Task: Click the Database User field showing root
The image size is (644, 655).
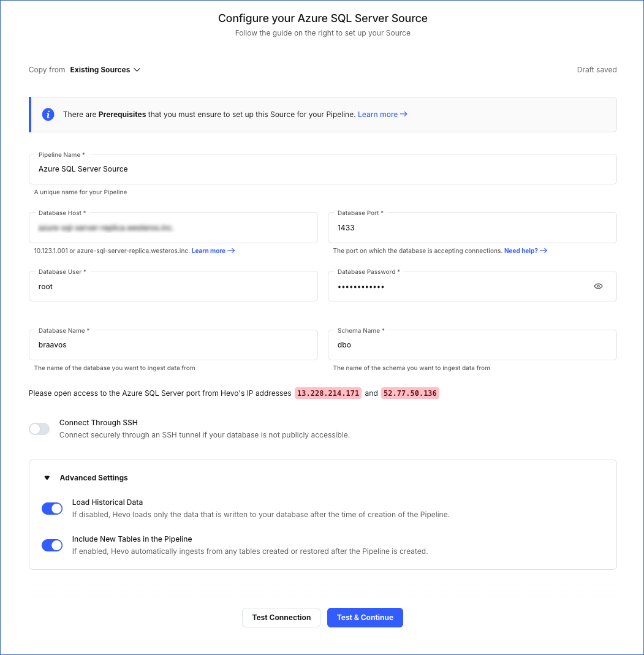Action: click(x=173, y=286)
